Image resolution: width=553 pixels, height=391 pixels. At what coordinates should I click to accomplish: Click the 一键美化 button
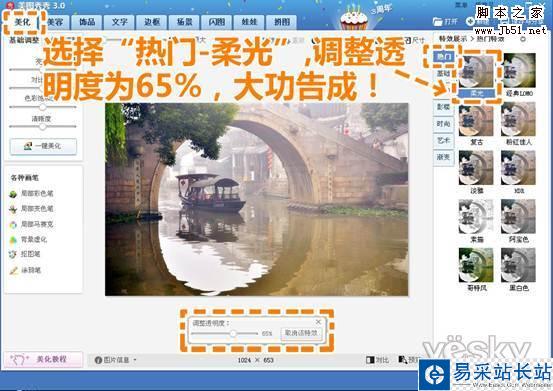pyautogui.click(x=43, y=146)
